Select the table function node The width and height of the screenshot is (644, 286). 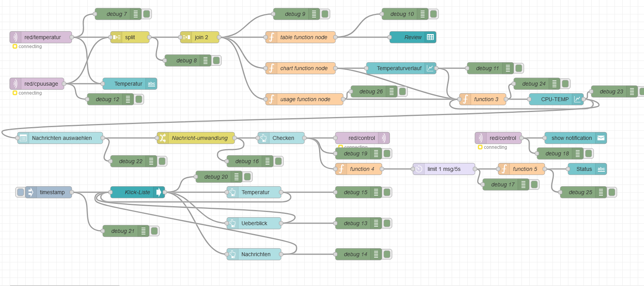coord(300,37)
